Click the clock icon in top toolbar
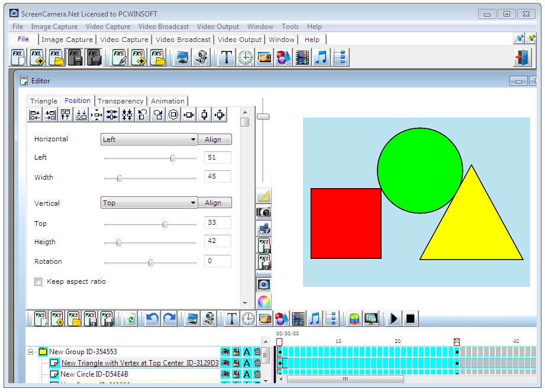Screen dimensions: 545x392 click(x=246, y=57)
